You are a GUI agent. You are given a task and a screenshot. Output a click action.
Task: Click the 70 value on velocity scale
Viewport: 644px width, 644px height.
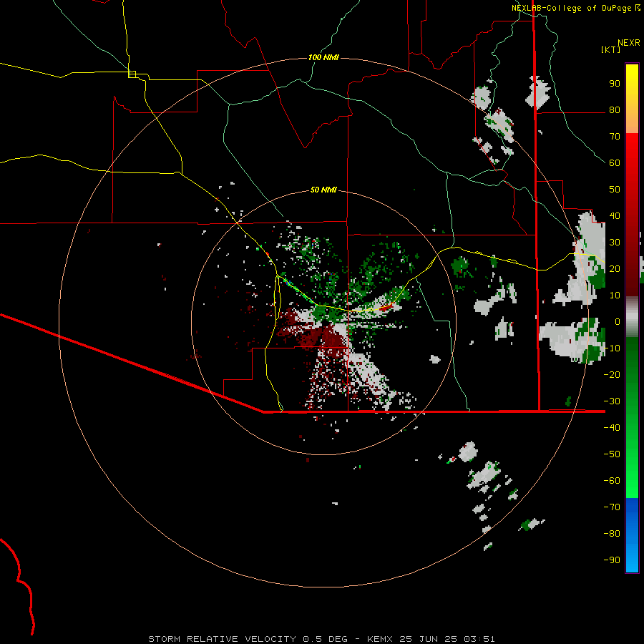[x=615, y=137]
